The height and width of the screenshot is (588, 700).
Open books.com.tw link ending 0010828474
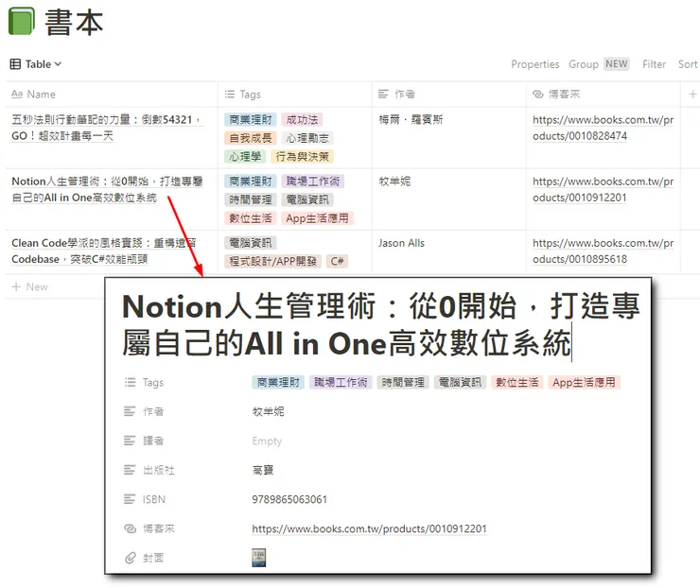604,128
